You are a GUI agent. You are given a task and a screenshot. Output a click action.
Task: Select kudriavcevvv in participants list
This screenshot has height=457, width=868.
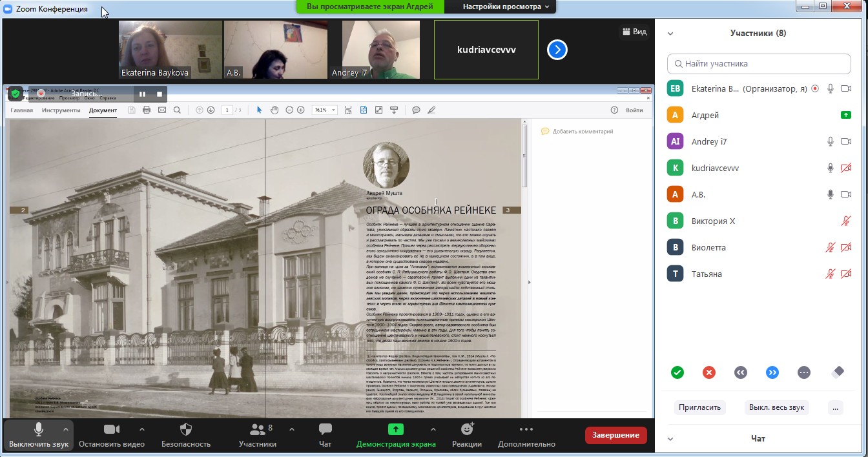[715, 168]
